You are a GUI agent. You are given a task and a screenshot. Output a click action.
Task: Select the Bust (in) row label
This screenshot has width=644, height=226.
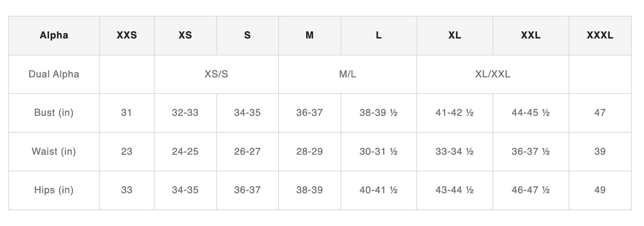coord(54,113)
